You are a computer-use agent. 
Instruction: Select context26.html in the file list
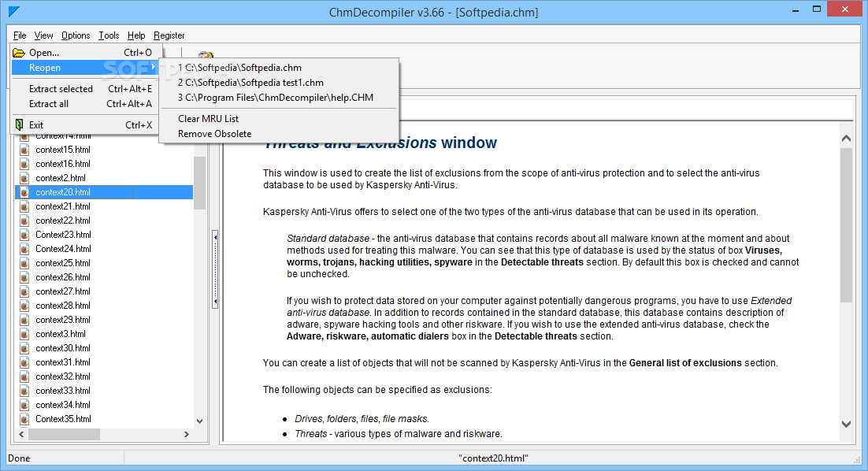(62, 277)
